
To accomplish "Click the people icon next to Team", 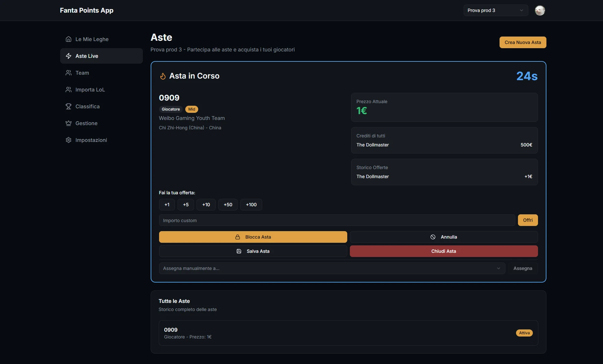I will (x=69, y=73).
